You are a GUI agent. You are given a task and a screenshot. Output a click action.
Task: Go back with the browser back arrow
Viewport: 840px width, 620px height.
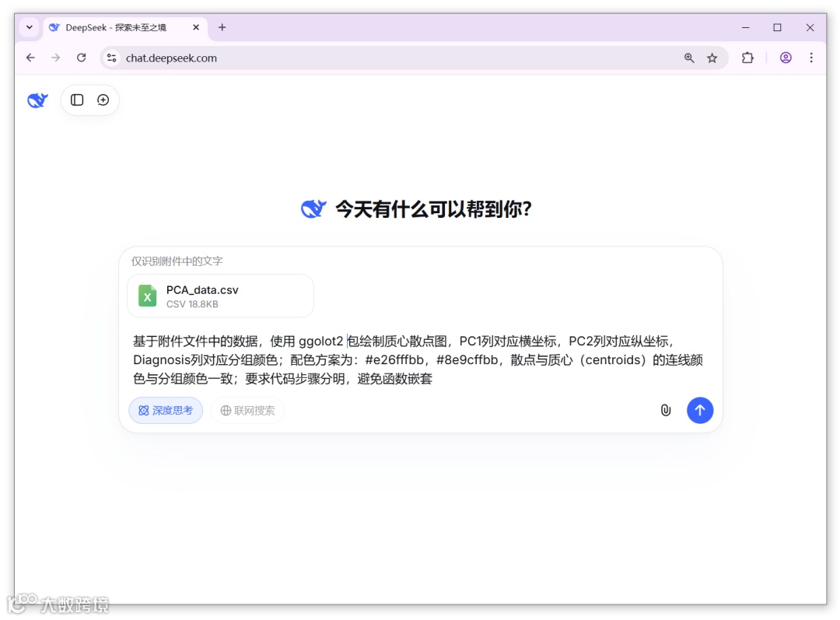[30, 58]
